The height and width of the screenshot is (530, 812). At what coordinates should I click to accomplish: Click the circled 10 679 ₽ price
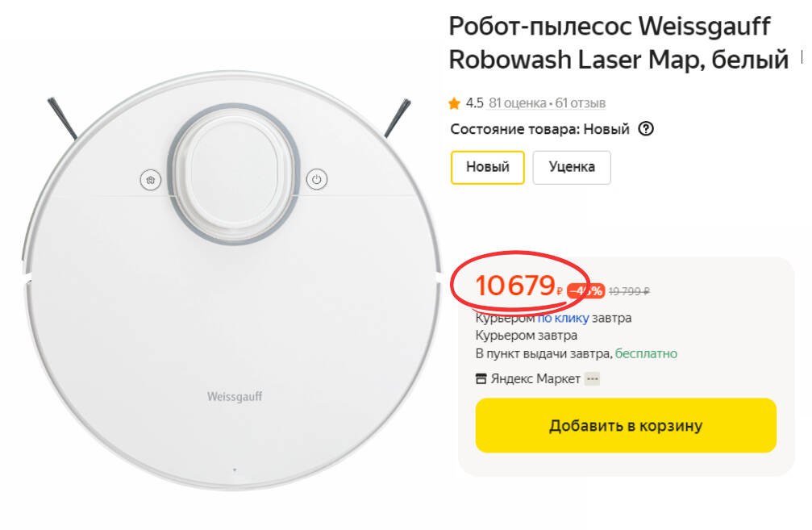pos(518,286)
